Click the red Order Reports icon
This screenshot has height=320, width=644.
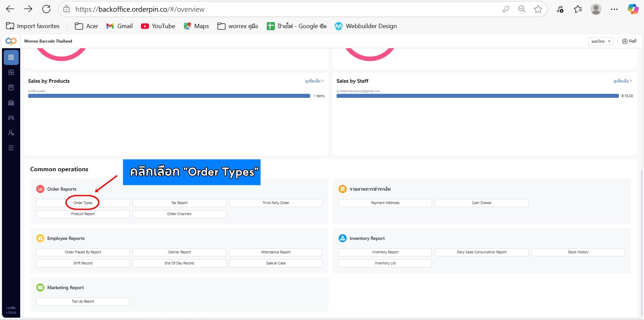pyautogui.click(x=40, y=189)
